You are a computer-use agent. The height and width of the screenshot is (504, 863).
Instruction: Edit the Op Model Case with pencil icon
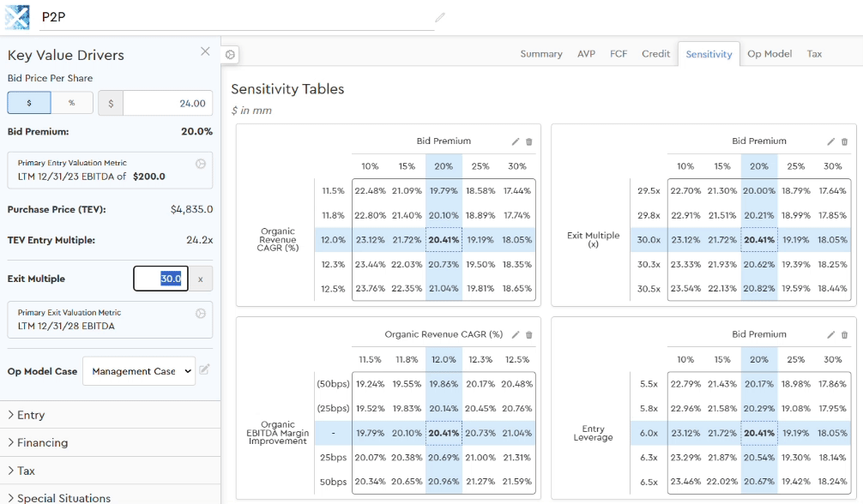204,370
